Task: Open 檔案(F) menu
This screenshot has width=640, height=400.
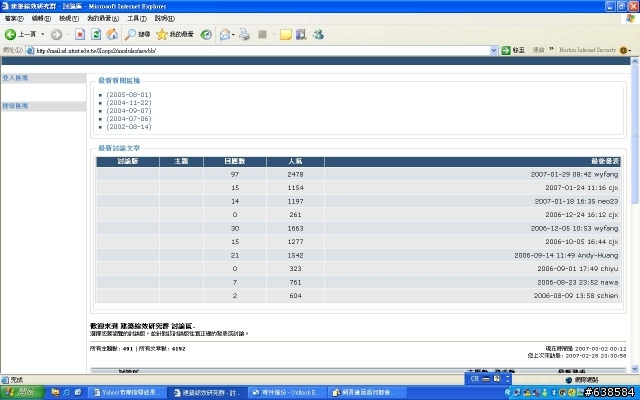Action: (x=14, y=18)
